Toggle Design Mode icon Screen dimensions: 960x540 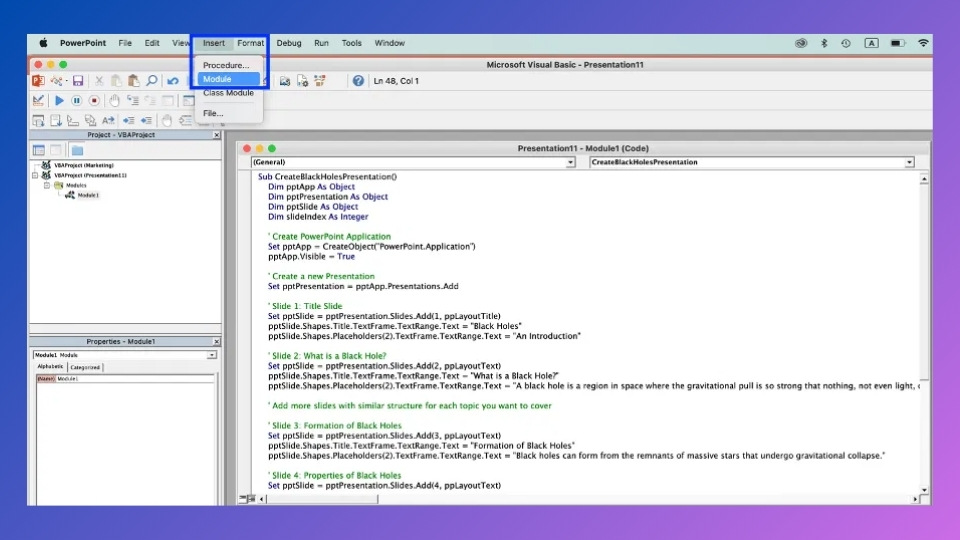[x=38, y=100]
